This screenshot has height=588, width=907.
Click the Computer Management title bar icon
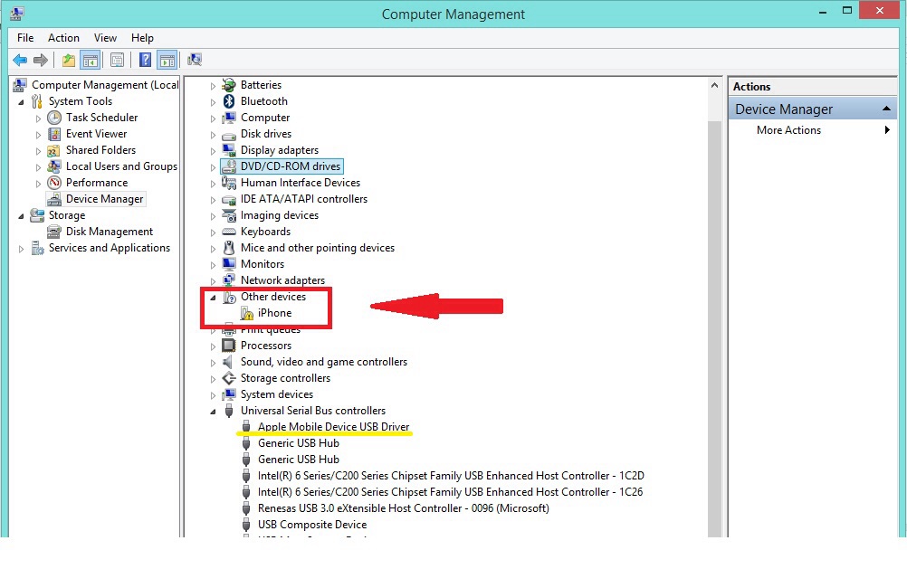(17, 14)
